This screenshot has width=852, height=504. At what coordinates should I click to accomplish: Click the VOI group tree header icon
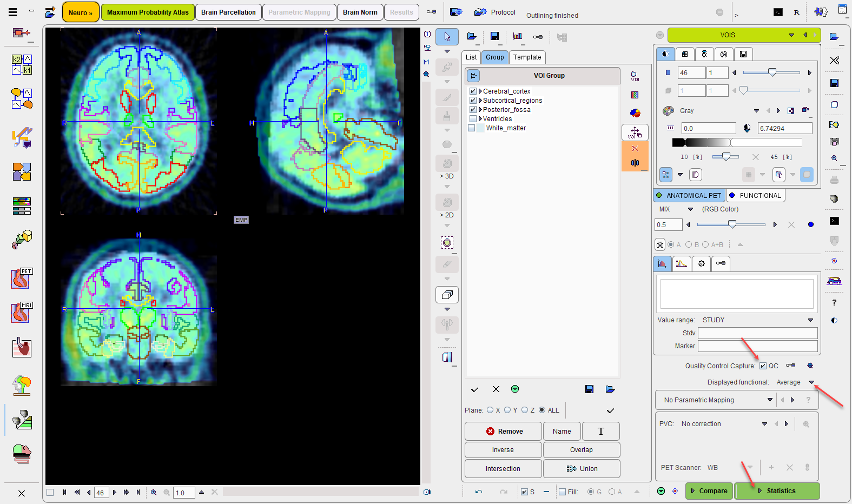473,76
